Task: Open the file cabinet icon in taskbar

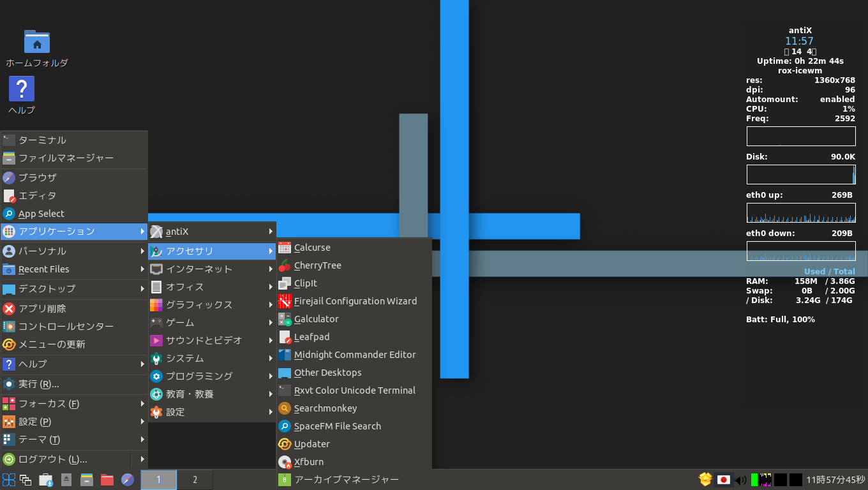Action: point(87,480)
